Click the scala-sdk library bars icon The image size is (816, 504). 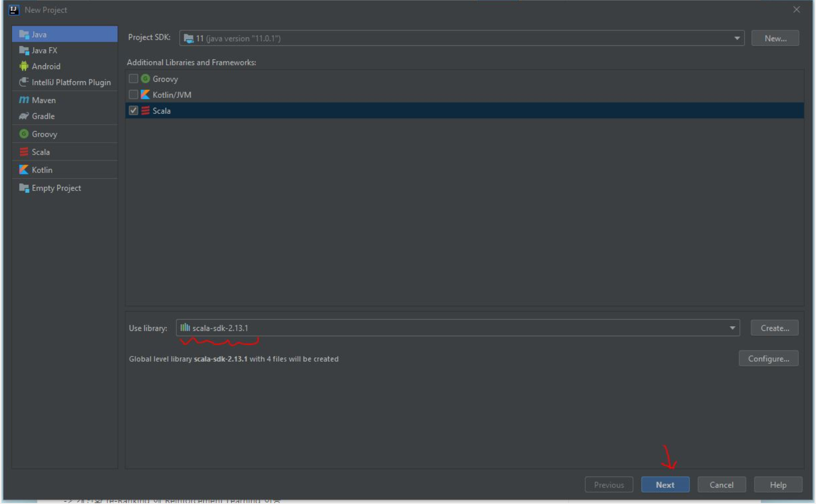coord(185,328)
